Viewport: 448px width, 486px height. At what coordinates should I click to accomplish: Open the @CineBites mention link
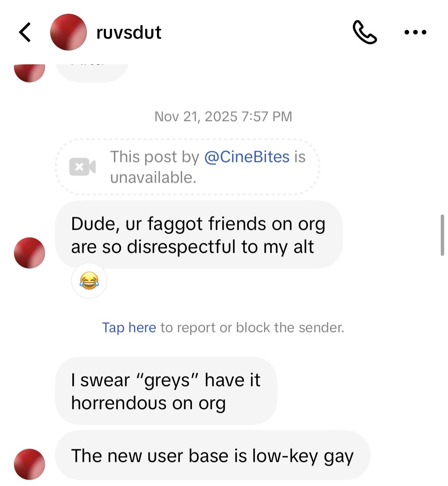tap(247, 157)
